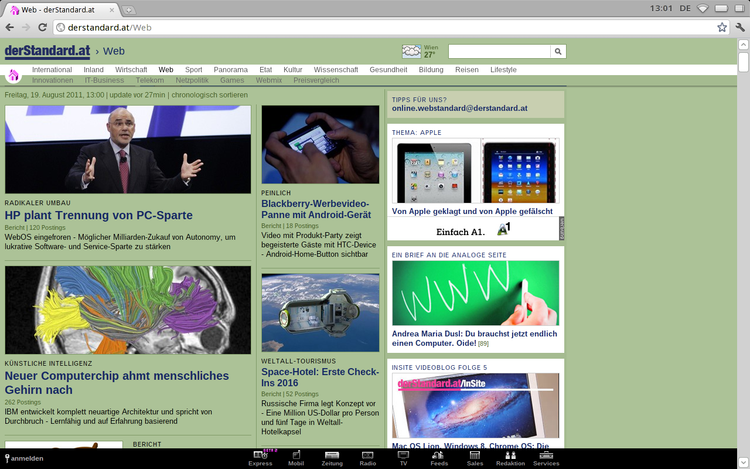
Task: Click the 'chronologisch sortieren' link
Action: [x=209, y=95]
